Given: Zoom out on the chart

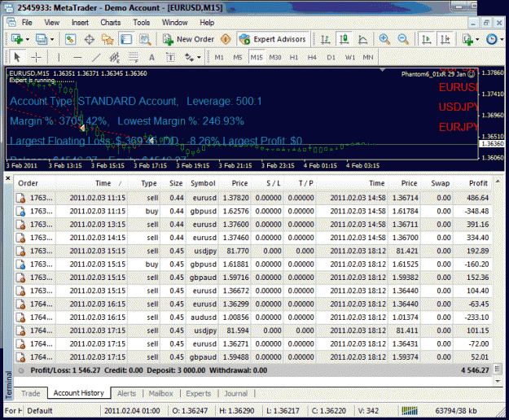Looking at the screenshot, I should (403, 39).
